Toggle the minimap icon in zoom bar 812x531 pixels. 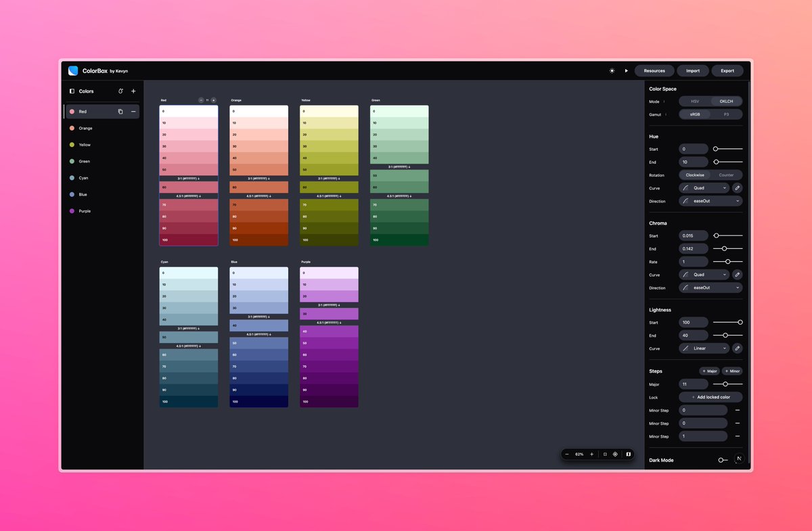628,454
